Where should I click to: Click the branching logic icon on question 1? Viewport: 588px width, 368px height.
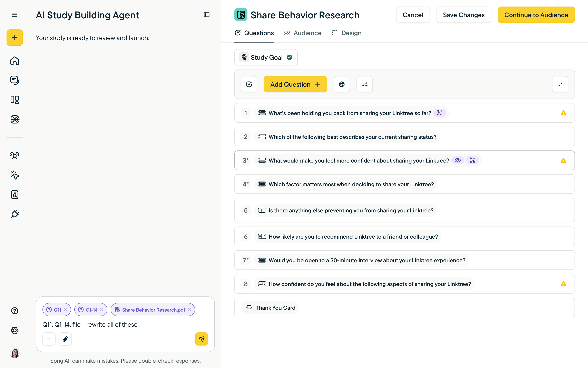tap(440, 113)
